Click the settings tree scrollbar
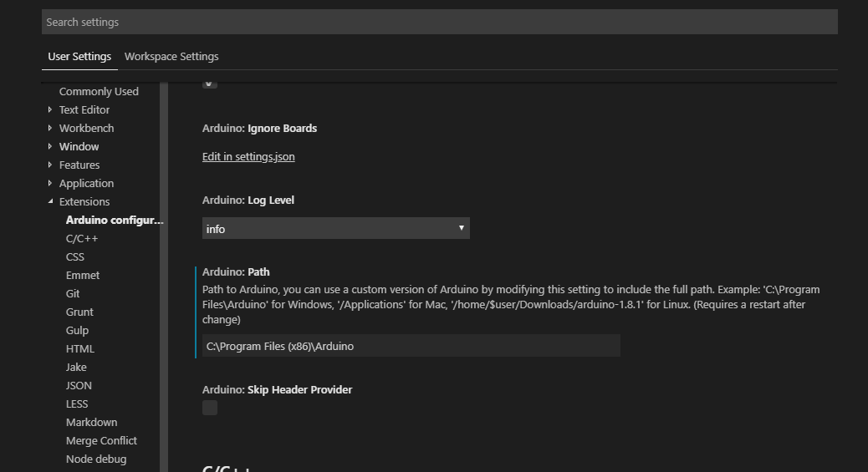The image size is (868, 472). [x=164, y=276]
